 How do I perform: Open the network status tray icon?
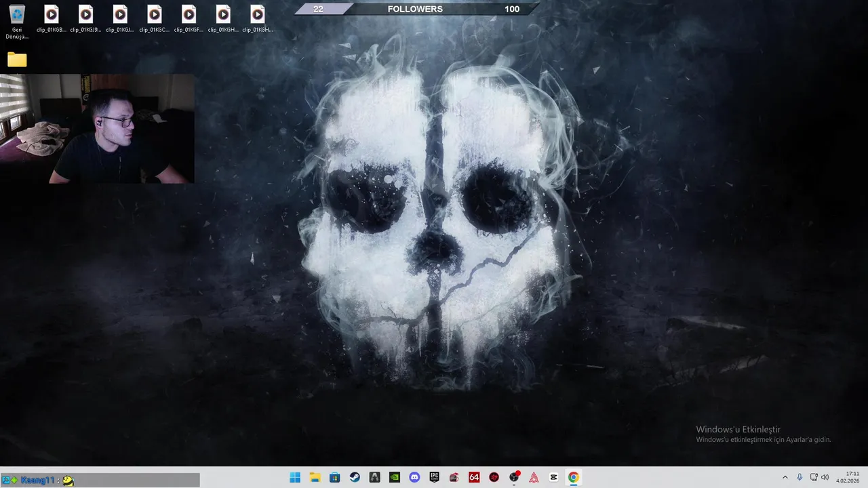click(x=814, y=477)
